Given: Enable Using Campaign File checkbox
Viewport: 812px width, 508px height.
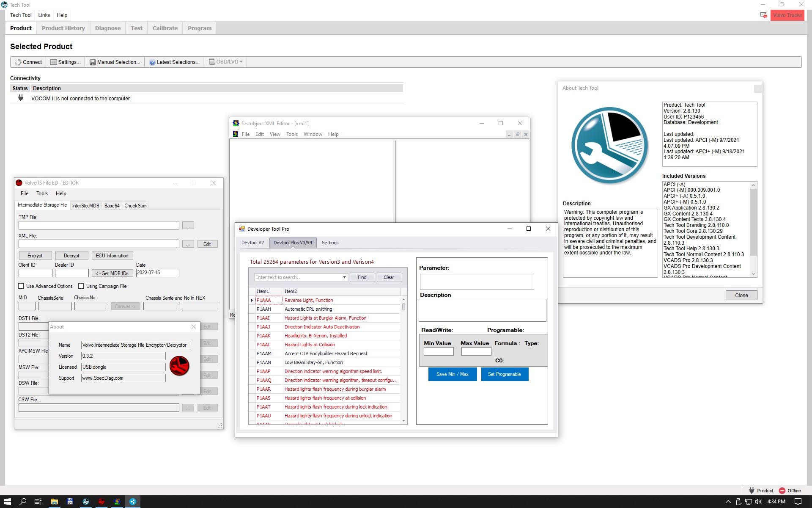Looking at the screenshot, I should [81, 286].
